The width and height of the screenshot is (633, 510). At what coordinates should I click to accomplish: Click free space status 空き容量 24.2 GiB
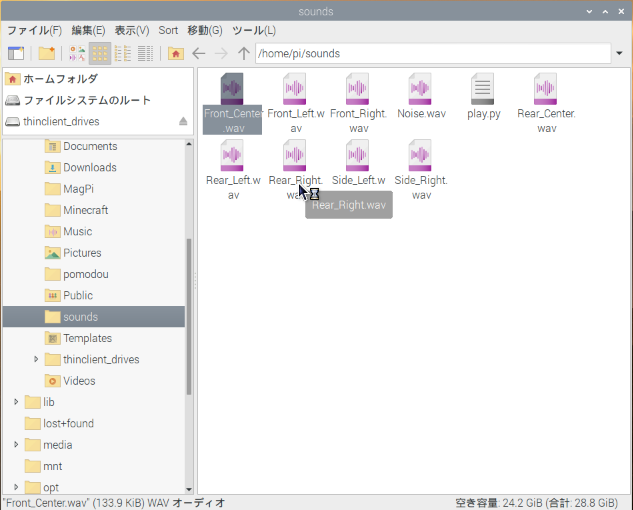click(x=537, y=503)
